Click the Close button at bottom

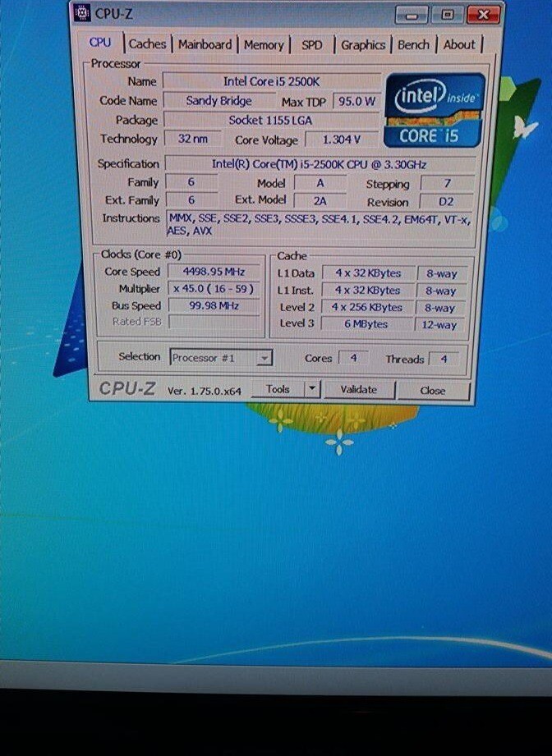[x=432, y=391]
